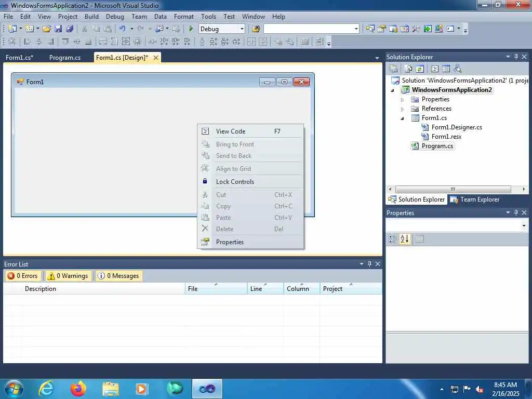Click the Align Tops layout icon
The height and width of the screenshot is (399, 532).
(65, 42)
